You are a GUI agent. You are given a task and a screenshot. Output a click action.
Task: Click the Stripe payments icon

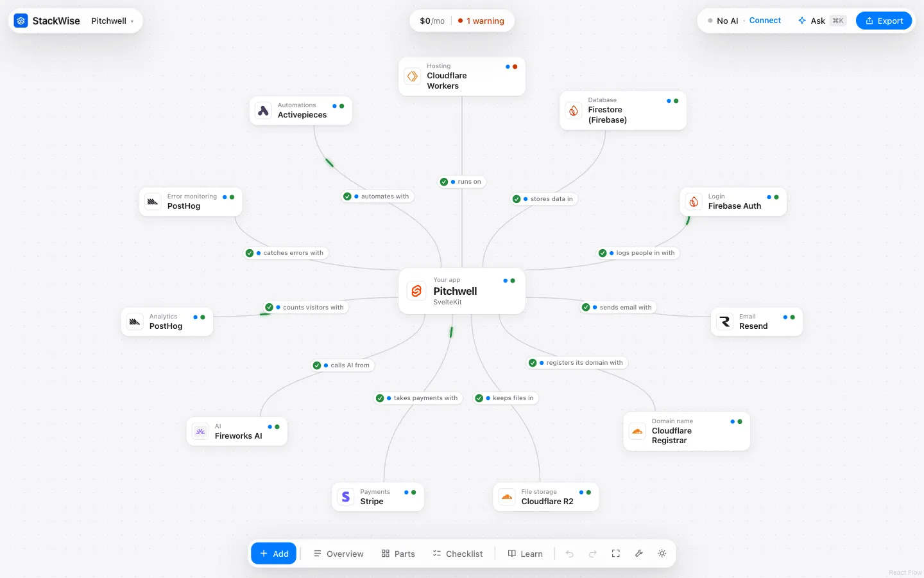coord(346,497)
